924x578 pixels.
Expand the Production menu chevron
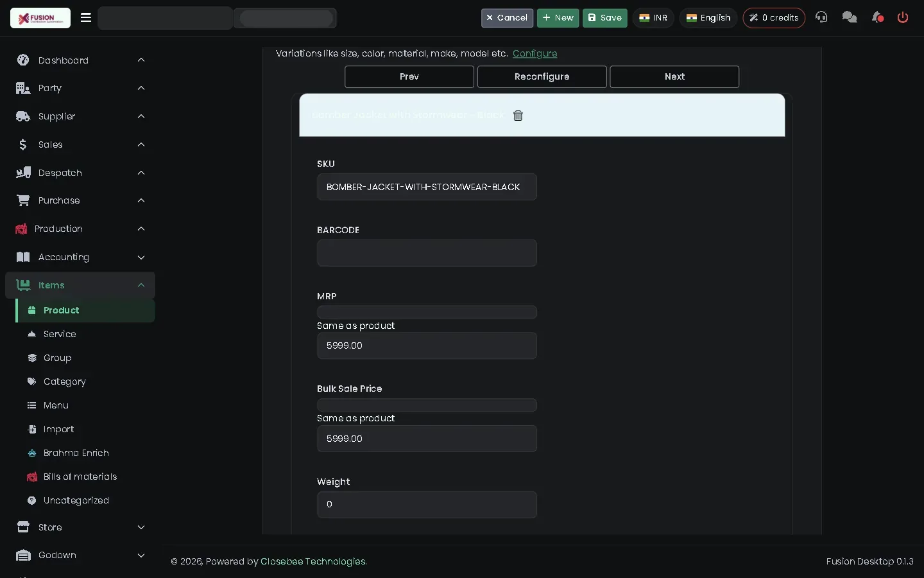(x=141, y=229)
